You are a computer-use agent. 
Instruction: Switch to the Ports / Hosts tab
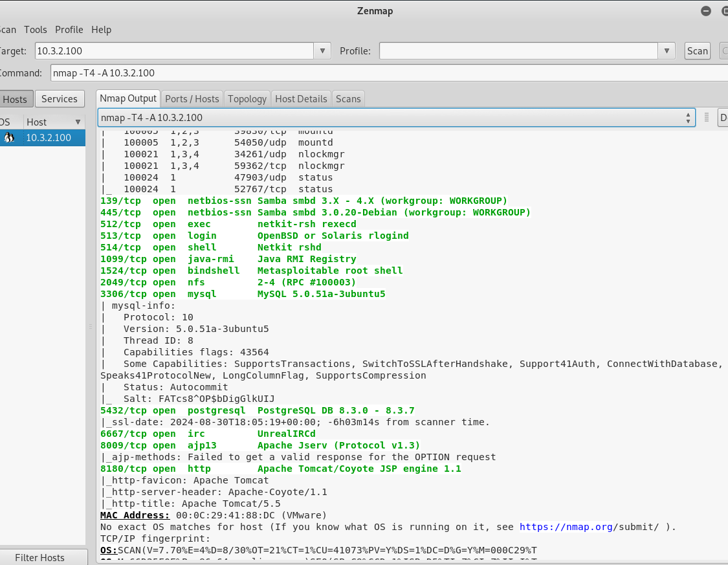pos(192,98)
